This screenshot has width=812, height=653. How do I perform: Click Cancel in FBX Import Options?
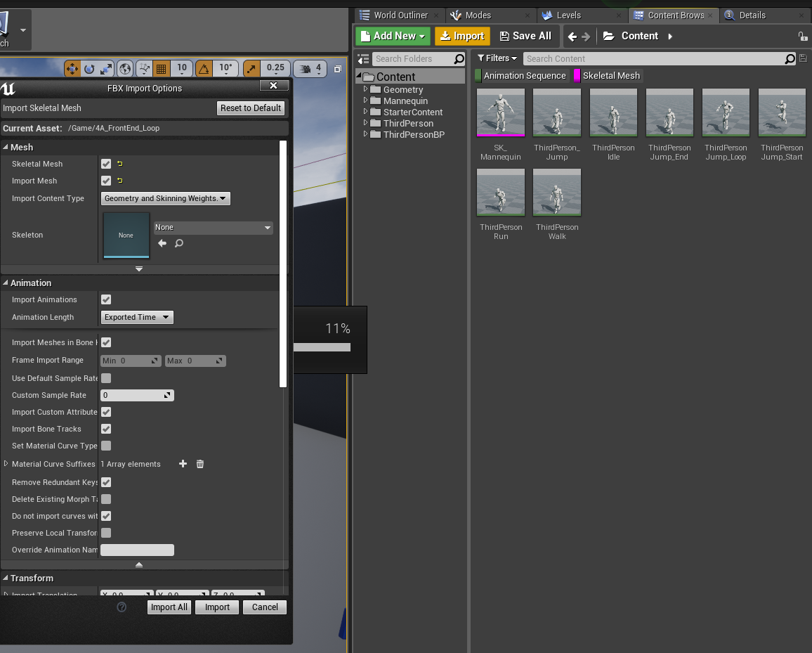coord(265,607)
